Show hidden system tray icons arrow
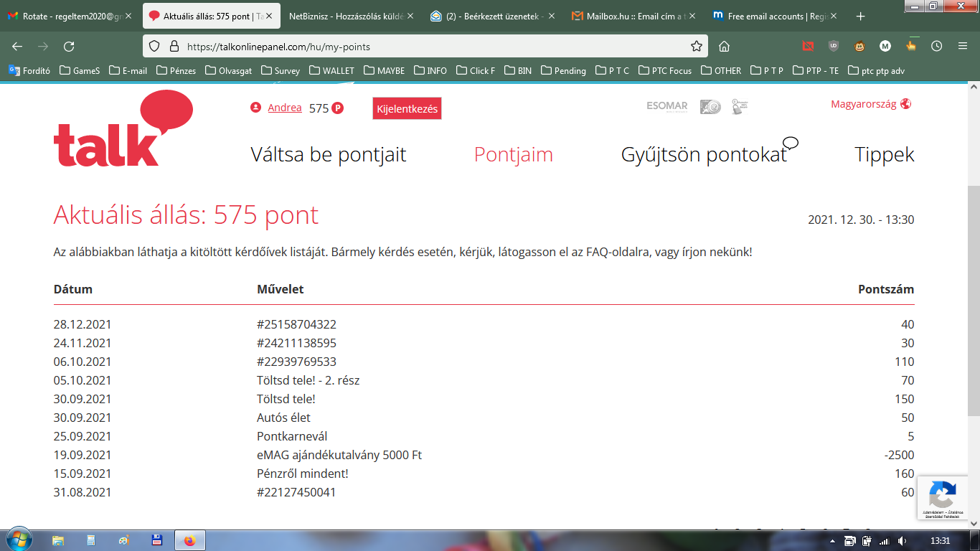 (x=832, y=540)
